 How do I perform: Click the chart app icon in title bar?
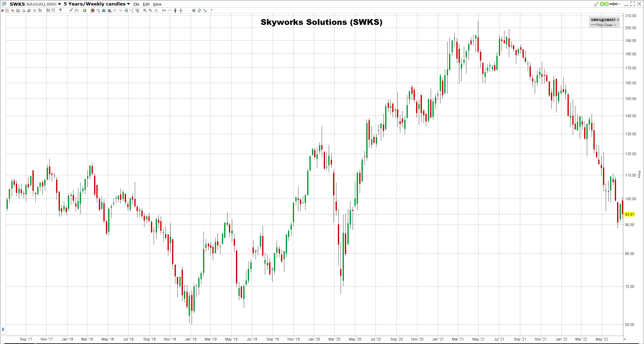tap(4, 4)
